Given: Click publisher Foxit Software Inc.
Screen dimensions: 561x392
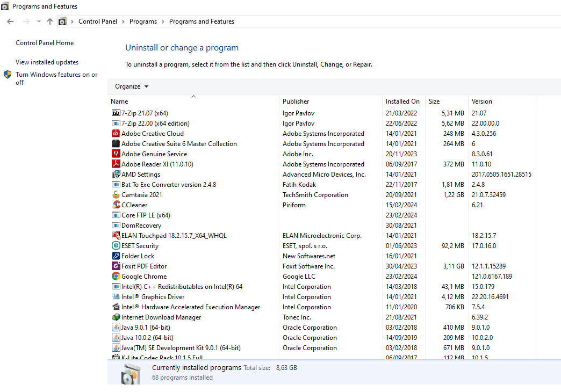Looking at the screenshot, I should point(309,266).
